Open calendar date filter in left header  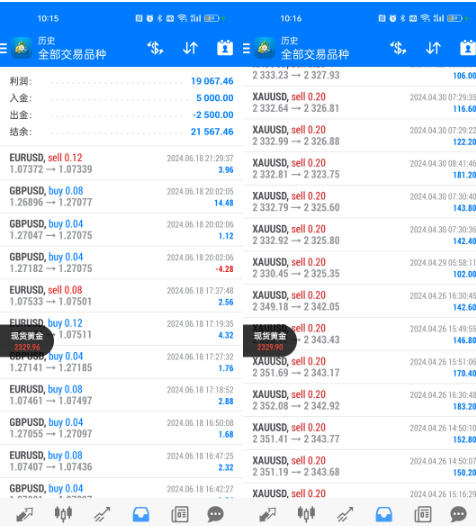(225, 48)
